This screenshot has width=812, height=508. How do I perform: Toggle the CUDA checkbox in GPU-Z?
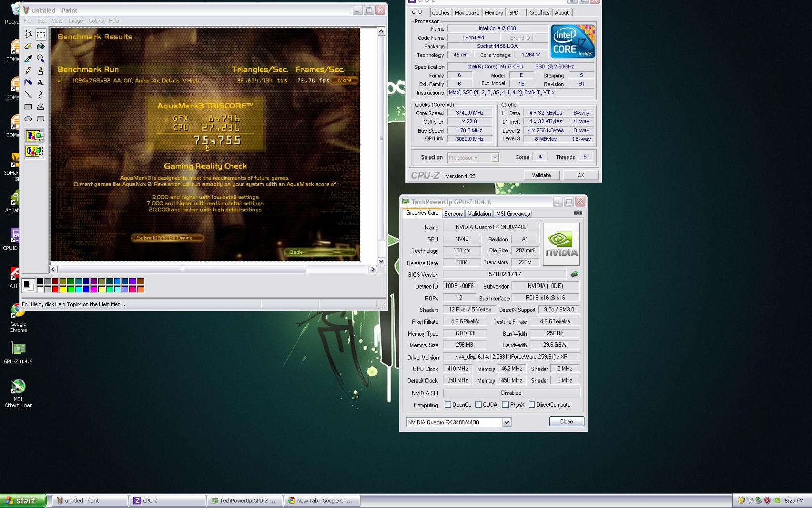478,405
